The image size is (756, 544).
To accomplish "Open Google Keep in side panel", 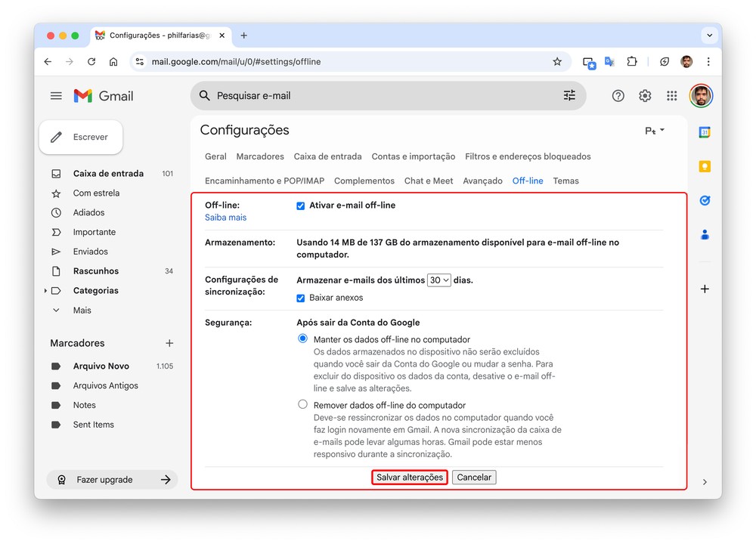I will point(705,167).
